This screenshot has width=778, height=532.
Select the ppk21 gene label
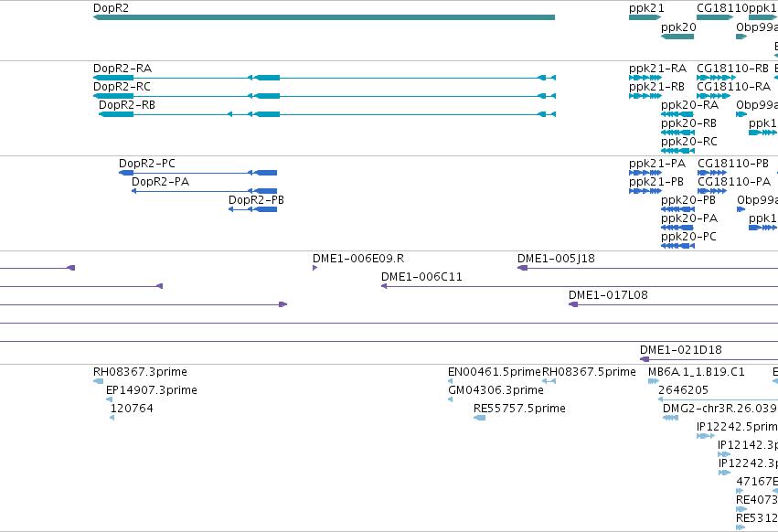tap(646, 8)
